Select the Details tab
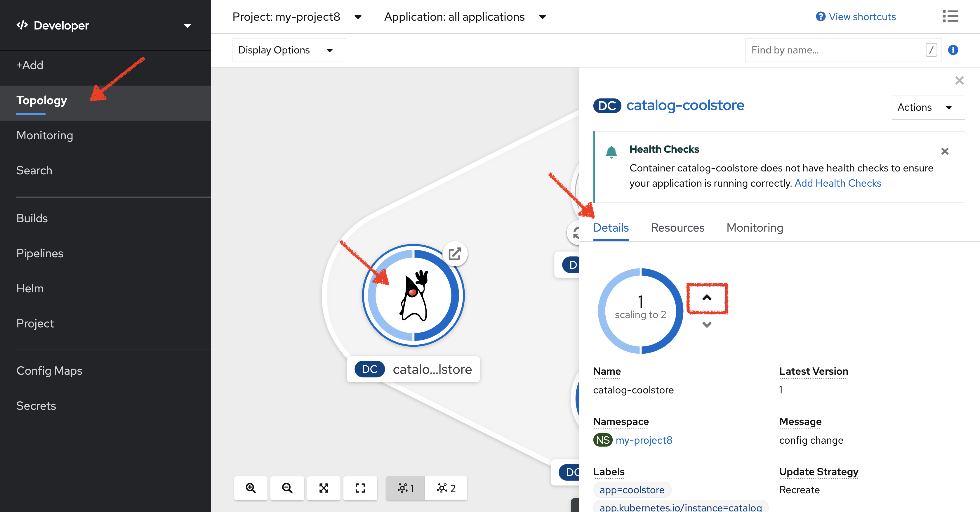The image size is (980, 512). pyautogui.click(x=611, y=228)
